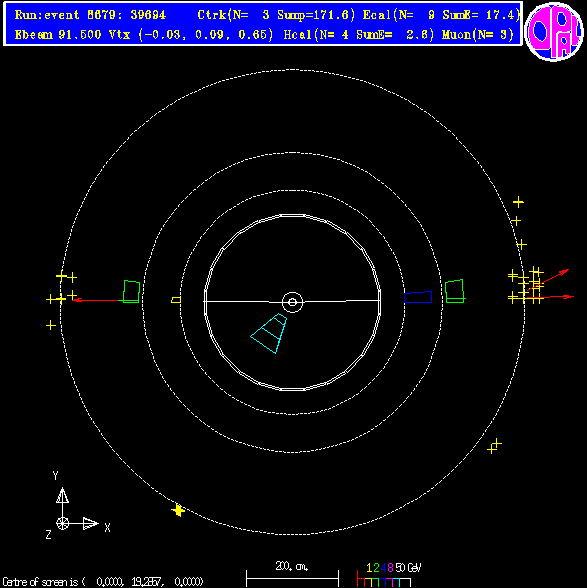Click the left-pointing red muon arrow
Screen dimensions: 587x588
click(x=98, y=300)
